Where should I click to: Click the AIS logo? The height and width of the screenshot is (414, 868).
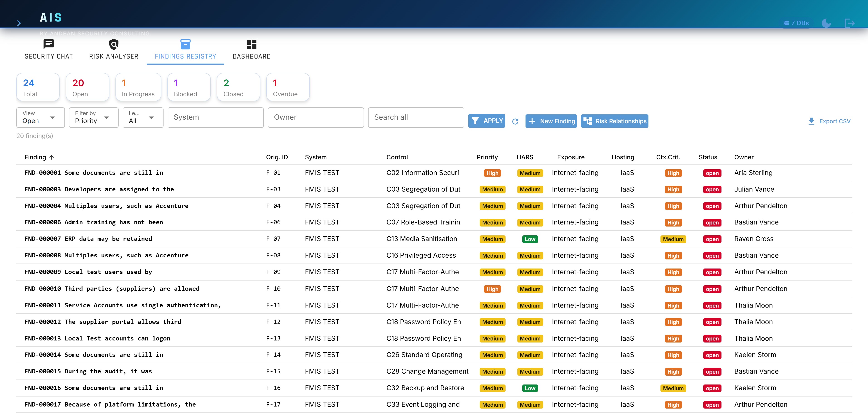51,17
